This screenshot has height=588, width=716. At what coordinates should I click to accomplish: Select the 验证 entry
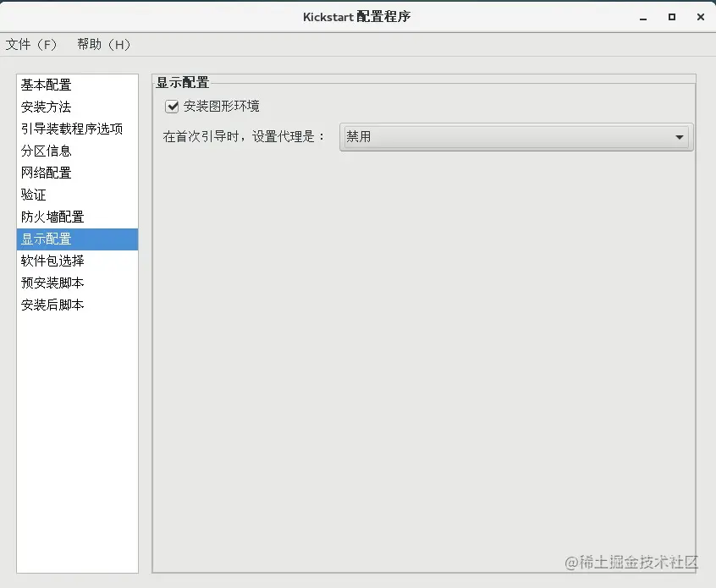(77, 195)
